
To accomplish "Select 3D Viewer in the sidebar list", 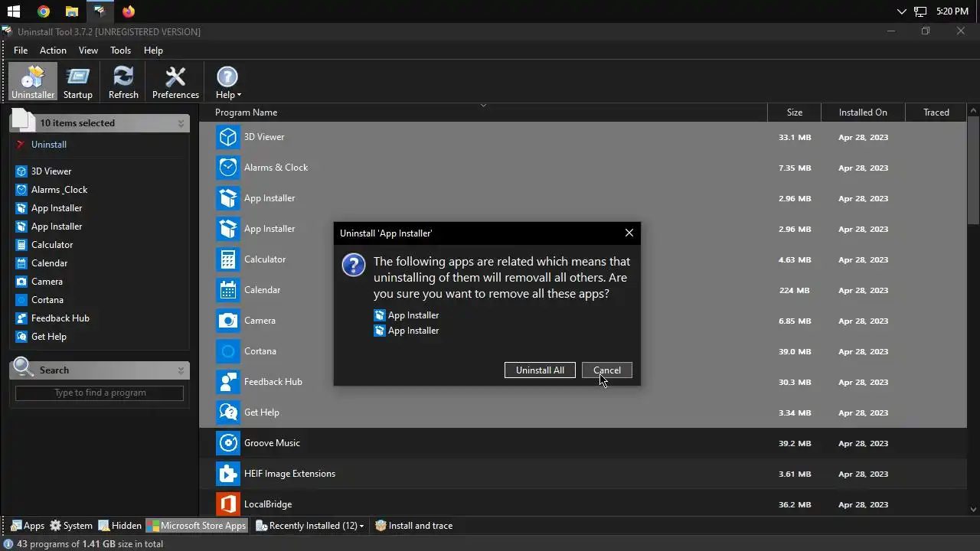I will click(51, 171).
